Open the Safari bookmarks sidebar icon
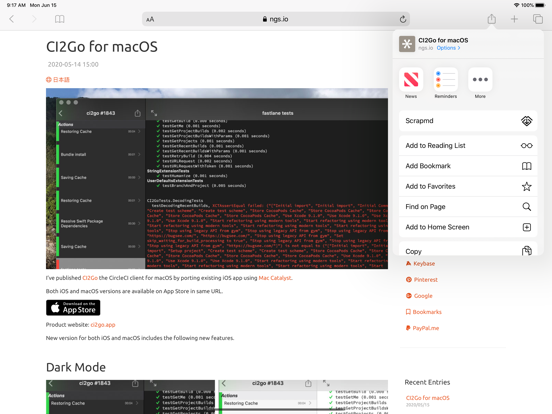Screen dimensions: 552x414 pyautogui.click(x=59, y=19)
